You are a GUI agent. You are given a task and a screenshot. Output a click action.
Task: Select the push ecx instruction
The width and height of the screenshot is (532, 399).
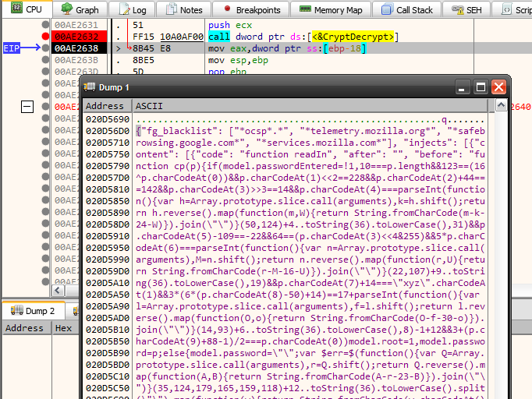(x=230, y=25)
